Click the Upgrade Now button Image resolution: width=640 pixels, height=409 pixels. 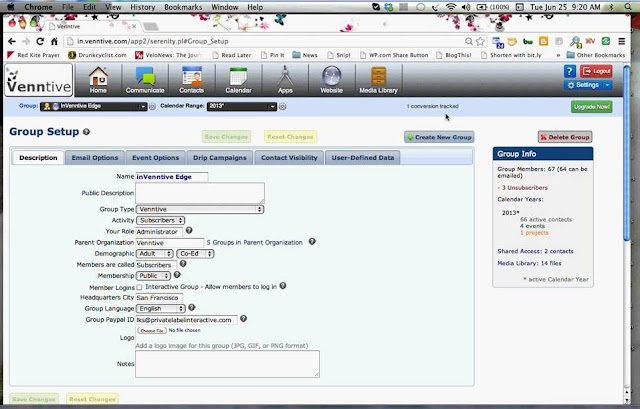(591, 107)
